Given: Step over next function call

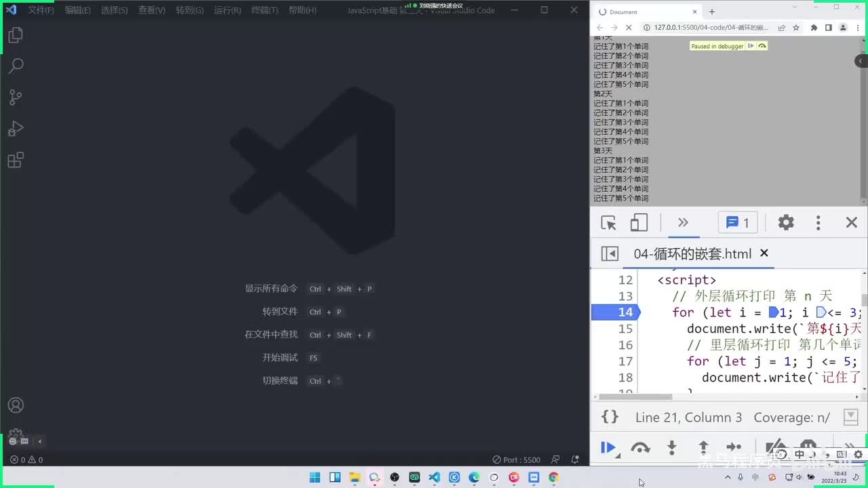Looking at the screenshot, I should [x=640, y=447].
